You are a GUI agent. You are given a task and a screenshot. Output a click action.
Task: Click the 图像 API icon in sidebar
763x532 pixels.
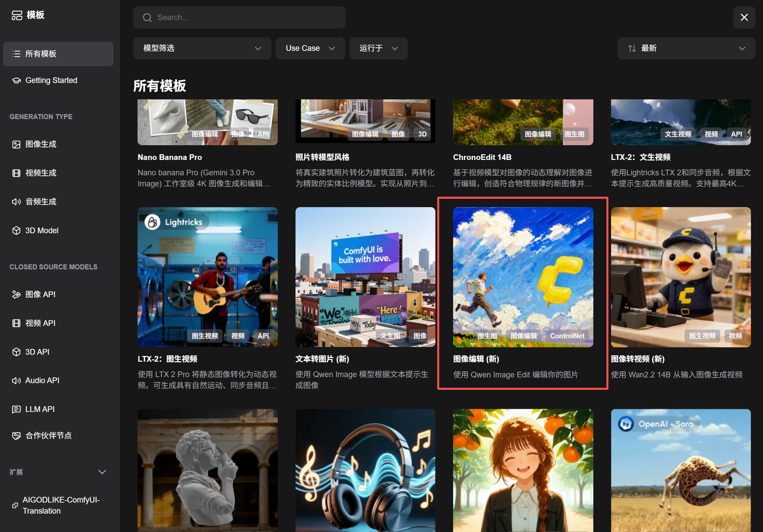point(16,294)
